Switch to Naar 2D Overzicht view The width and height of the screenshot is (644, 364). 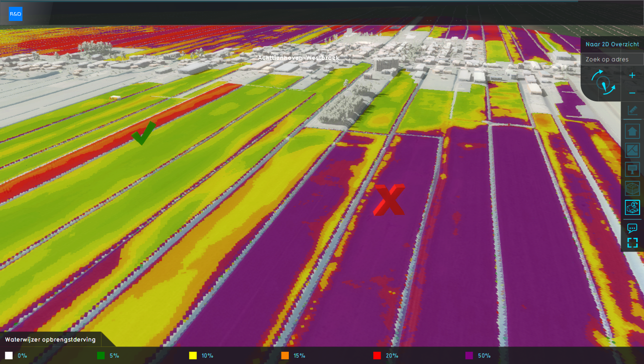(612, 44)
